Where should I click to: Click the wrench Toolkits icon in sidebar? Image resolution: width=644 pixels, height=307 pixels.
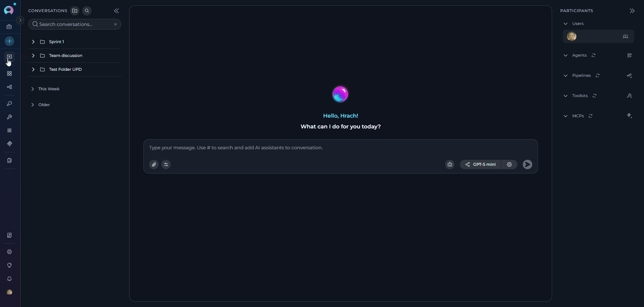click(x=9, y=117)
